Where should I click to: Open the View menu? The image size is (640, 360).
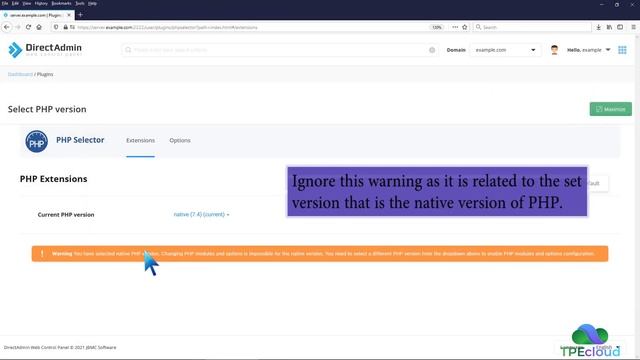click(x=27, y=3)
